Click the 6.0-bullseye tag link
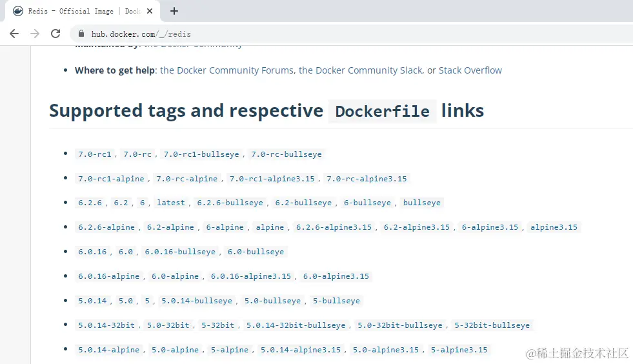This screenshot has height=364, width=633. [256, 252]
